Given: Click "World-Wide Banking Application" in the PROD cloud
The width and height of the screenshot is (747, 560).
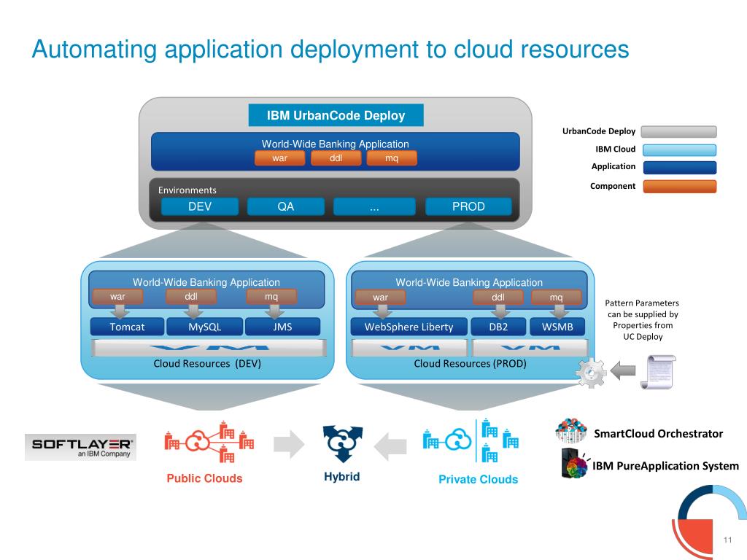Looking at the screenshot, I should click(469, 282).
